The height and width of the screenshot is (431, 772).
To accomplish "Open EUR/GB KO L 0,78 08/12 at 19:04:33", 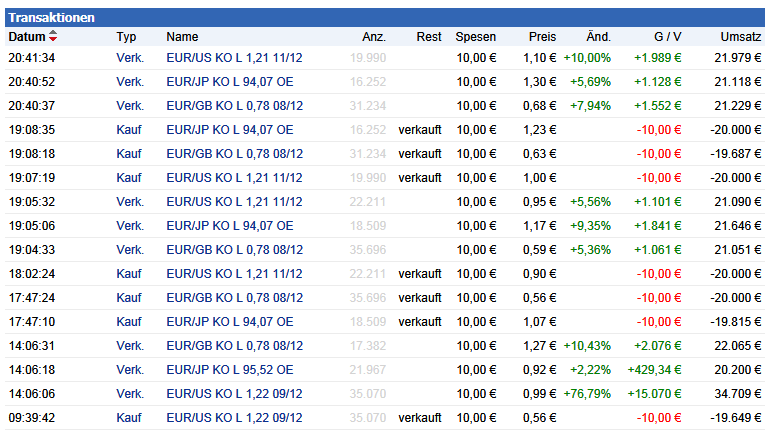I will (x=235, y=250).
